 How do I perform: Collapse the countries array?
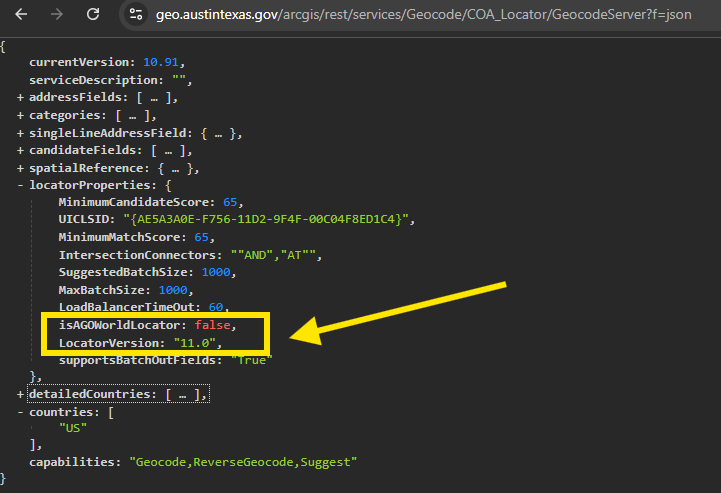pyautogui.click(x=20, y=412)
